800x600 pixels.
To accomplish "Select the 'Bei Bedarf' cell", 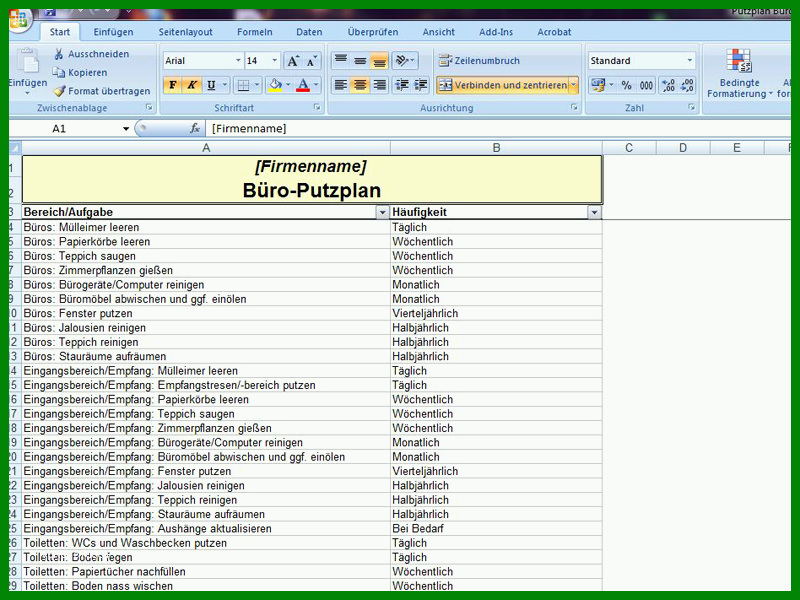I will pos(496,529).
